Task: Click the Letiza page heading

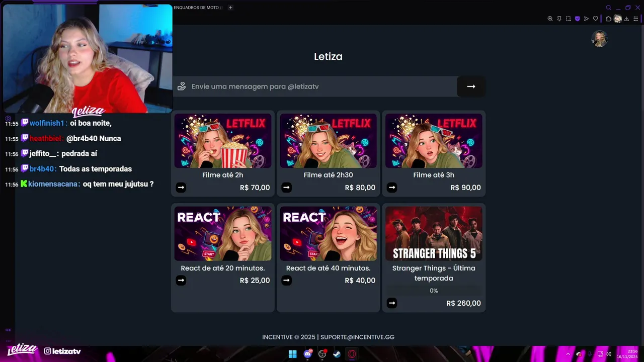Action: coord(328,56)
